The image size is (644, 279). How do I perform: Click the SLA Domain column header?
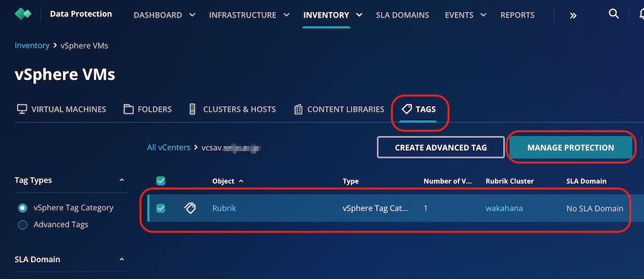click(x=586, y=181)
